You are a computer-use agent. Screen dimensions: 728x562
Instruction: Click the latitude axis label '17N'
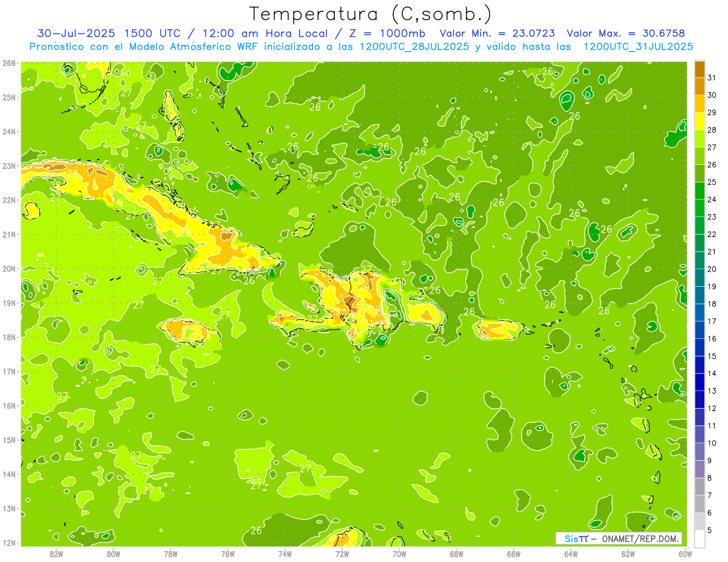(8, 371)
